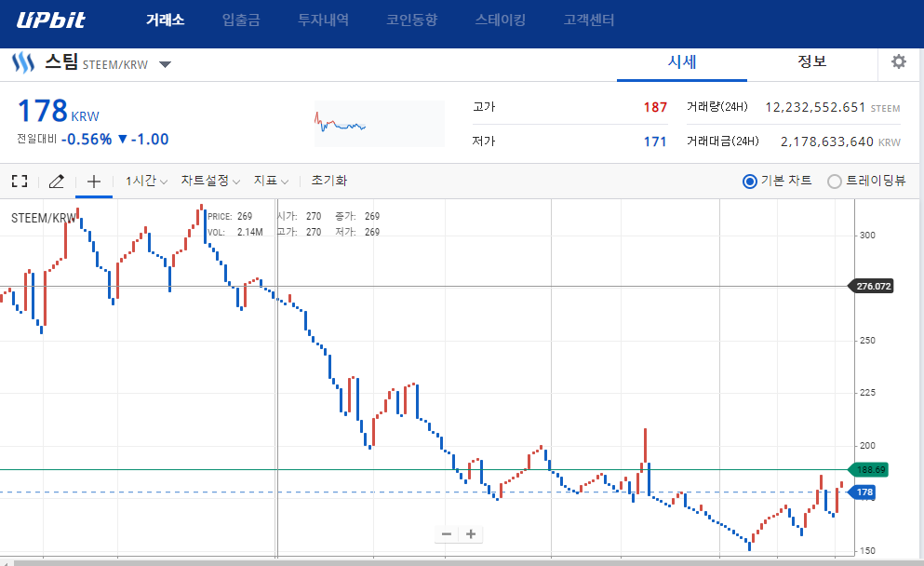Open the STEEM/KRW market dropdown arrow
This screenshot has height=566, width=924.
165,64
